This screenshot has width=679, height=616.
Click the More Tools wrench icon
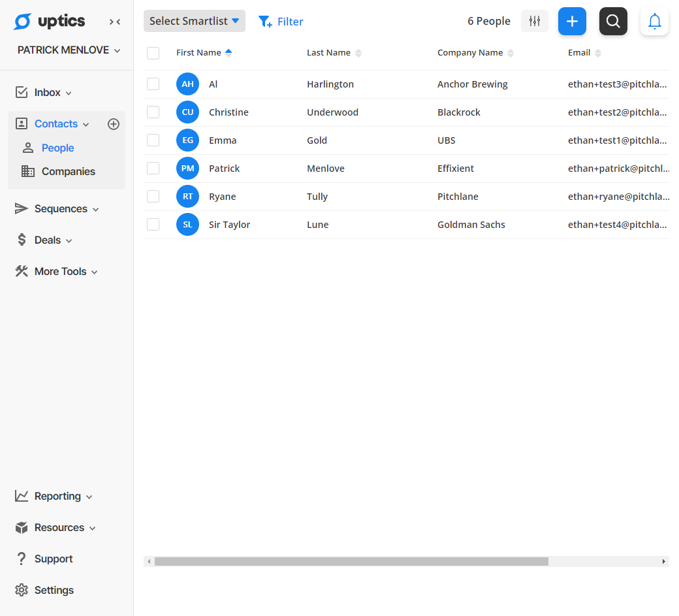(x=22, y=271)
